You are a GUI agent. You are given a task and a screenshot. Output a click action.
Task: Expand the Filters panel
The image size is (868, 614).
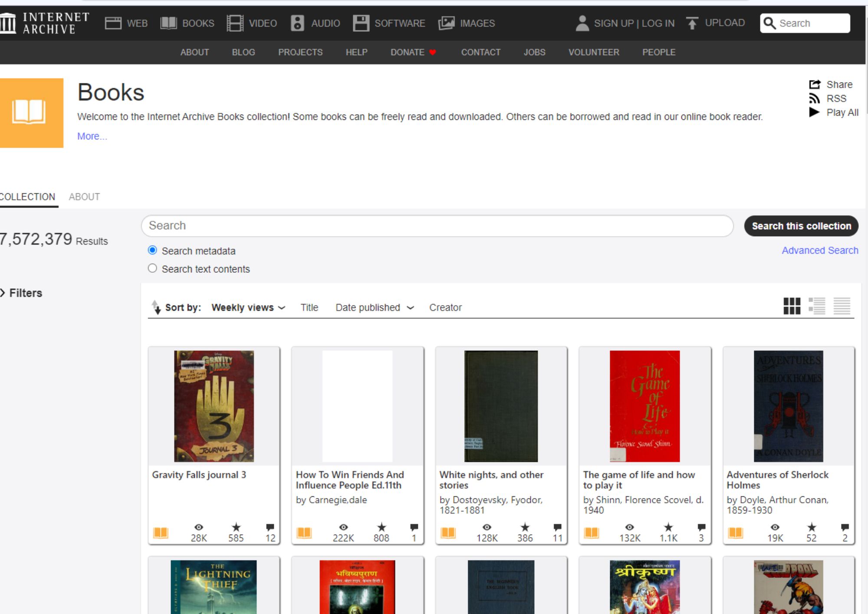(x=22, y=293)
